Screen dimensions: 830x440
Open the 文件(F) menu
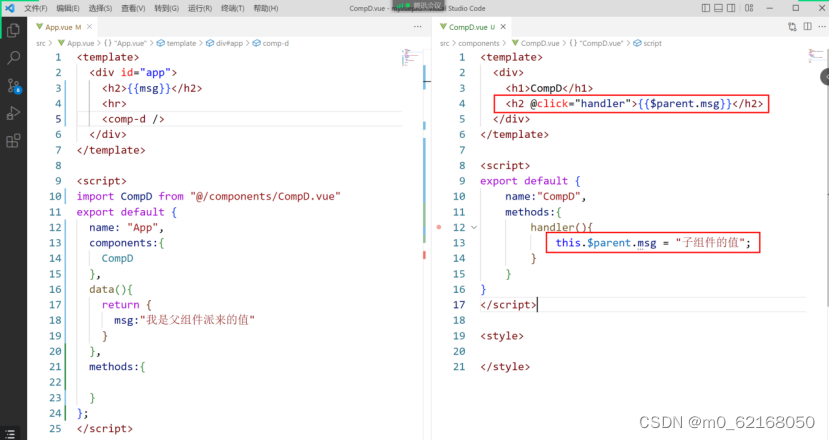pyautogui.click(x=35, y=8)
